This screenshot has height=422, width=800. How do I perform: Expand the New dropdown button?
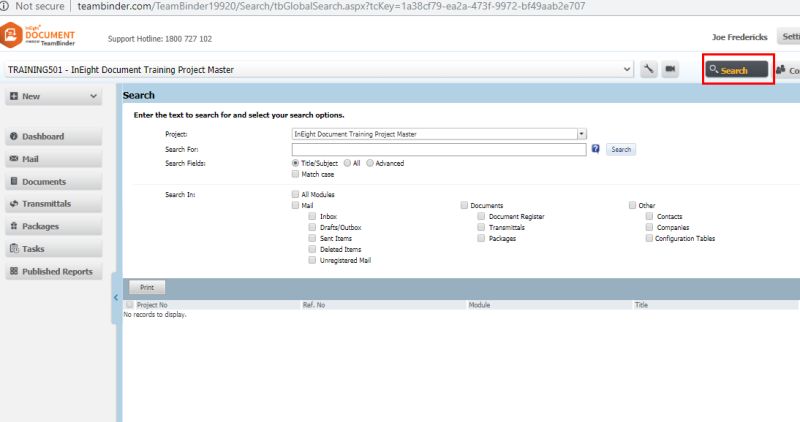[54, 96]
